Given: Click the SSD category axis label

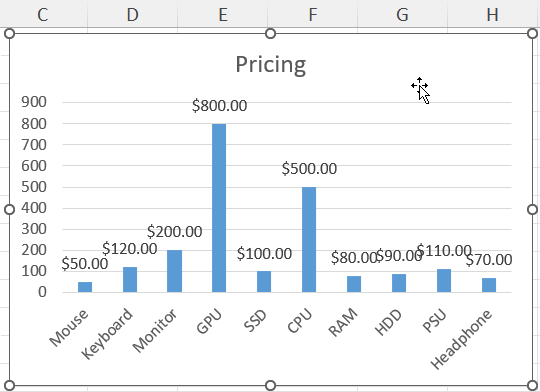Looking at the screenshot, I should (x=256, y=321).
